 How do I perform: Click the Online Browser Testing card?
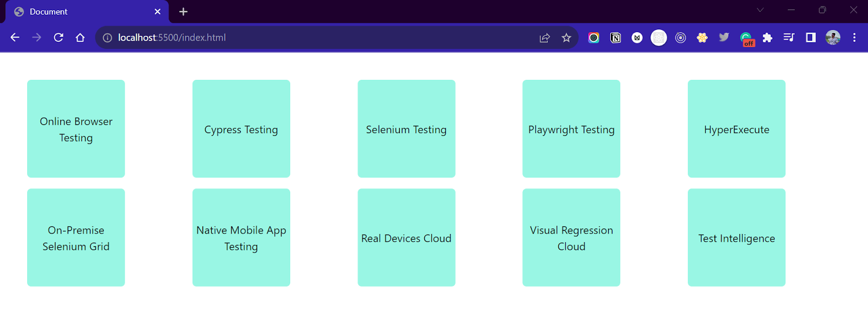(76, 129)
